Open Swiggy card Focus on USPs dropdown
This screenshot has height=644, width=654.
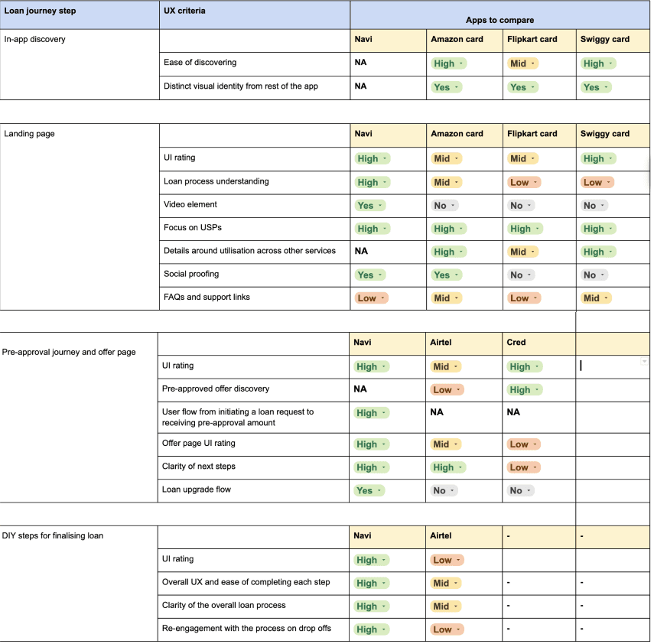598,229
